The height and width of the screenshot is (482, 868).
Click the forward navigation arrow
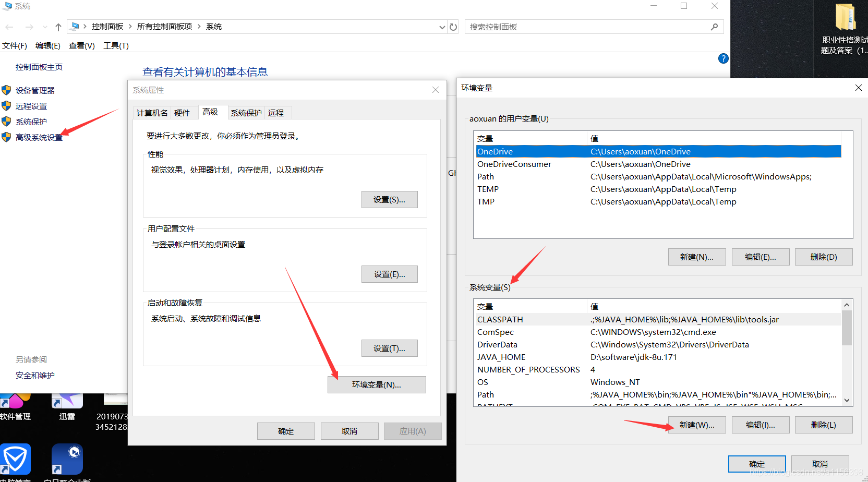[x=29, y=27]
